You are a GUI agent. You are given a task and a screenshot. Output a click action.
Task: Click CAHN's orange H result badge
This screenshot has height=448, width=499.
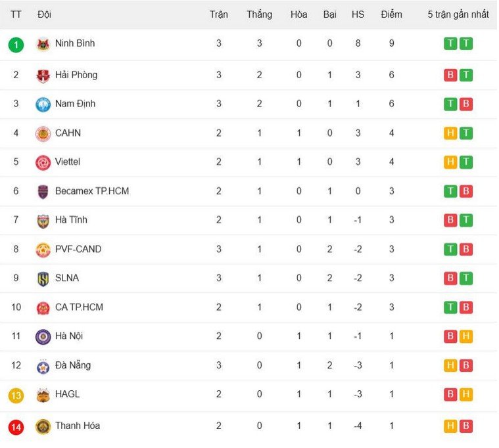(x=450, y=133)
